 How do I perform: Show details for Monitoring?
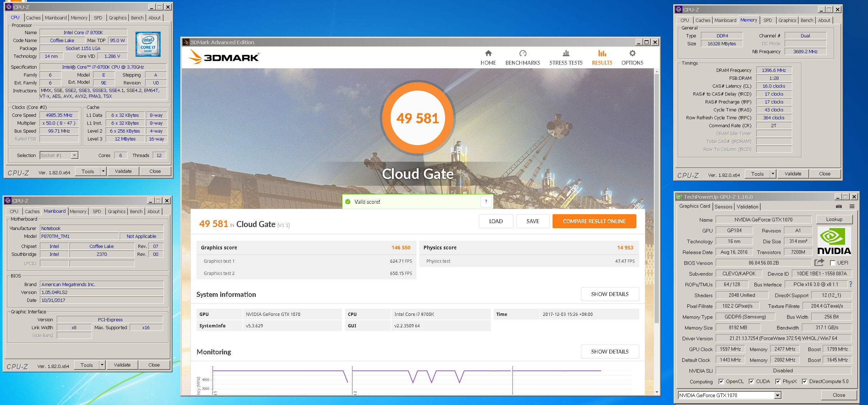coord(610,351)
